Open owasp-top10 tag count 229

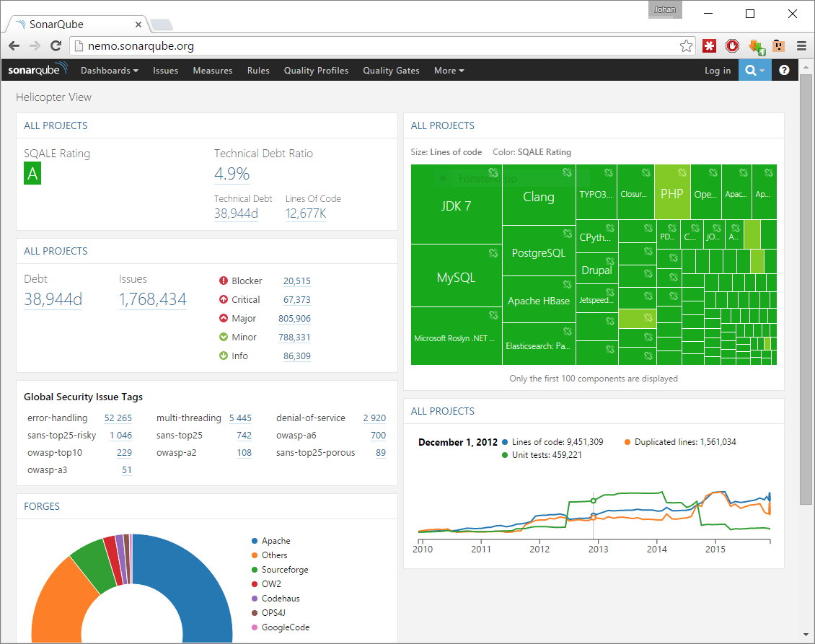pyautogui.click(x=124, y=453)
